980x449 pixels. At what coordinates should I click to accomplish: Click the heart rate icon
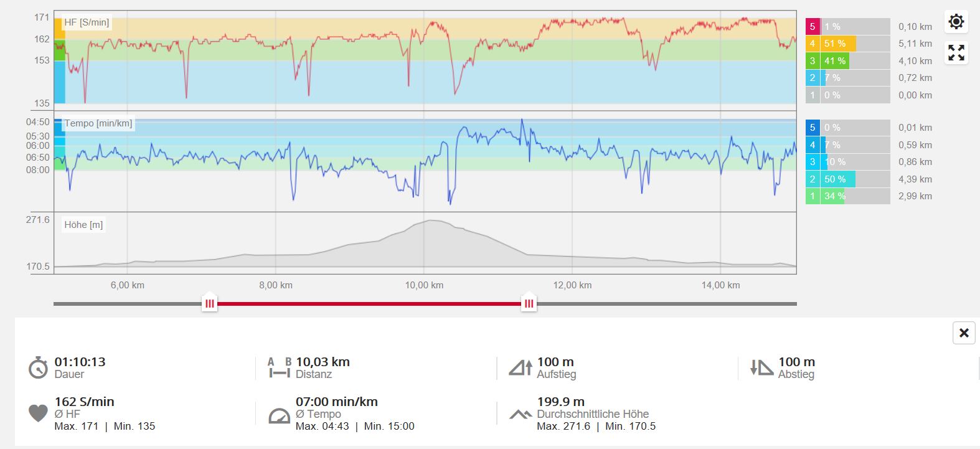point(38,413)
